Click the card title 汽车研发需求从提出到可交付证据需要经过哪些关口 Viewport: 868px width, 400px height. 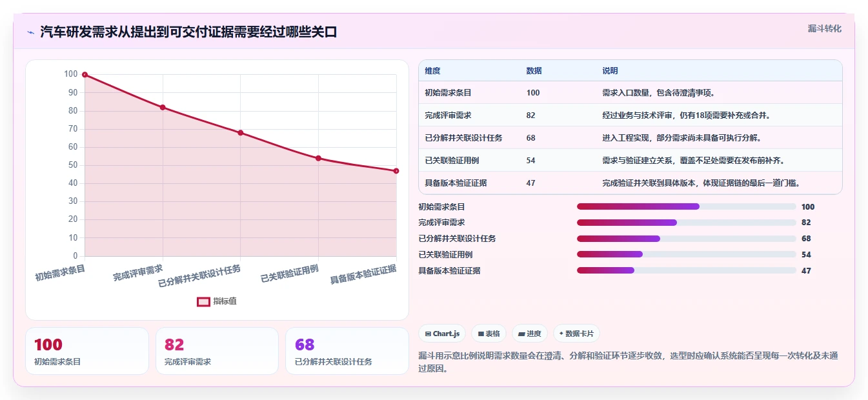[x=188, y=32]
